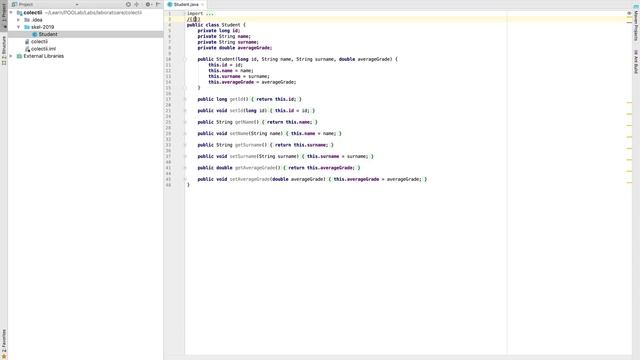Toggle the Project tool window side tab

[x=4, y=16]
